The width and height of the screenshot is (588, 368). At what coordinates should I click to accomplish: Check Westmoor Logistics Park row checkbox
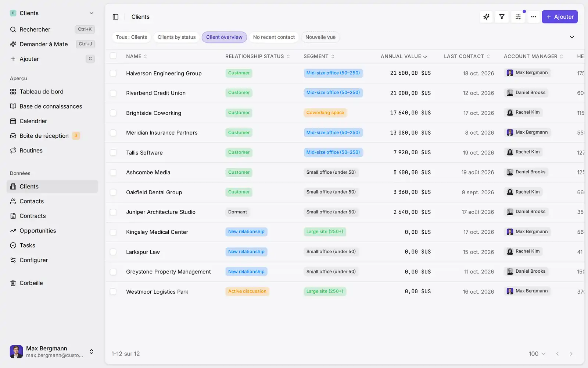click(x=113, y=292)
